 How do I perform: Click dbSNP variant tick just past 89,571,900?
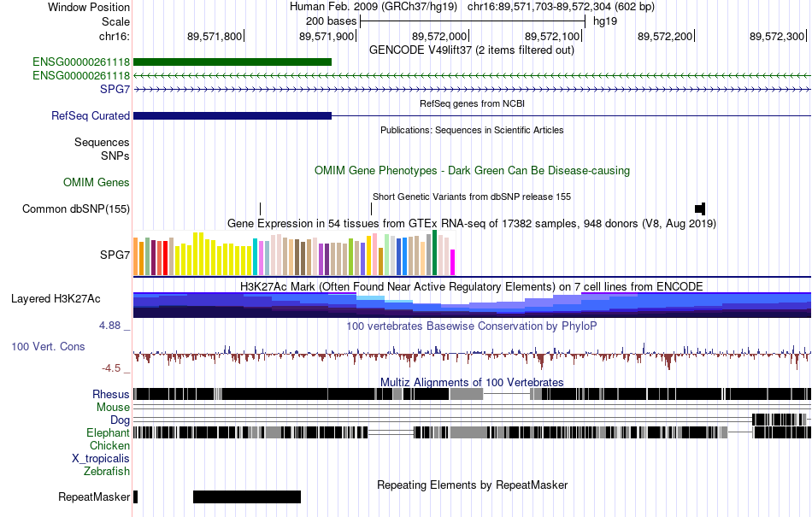coord(371,209)
